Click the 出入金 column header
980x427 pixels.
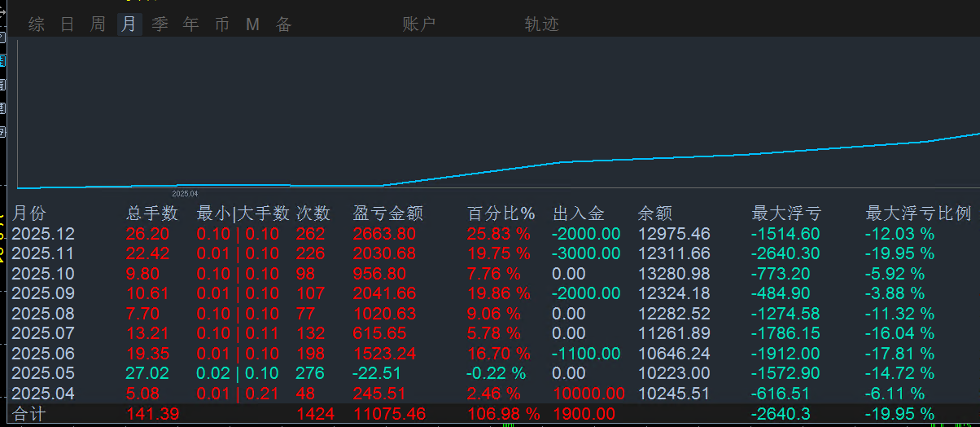579,213
